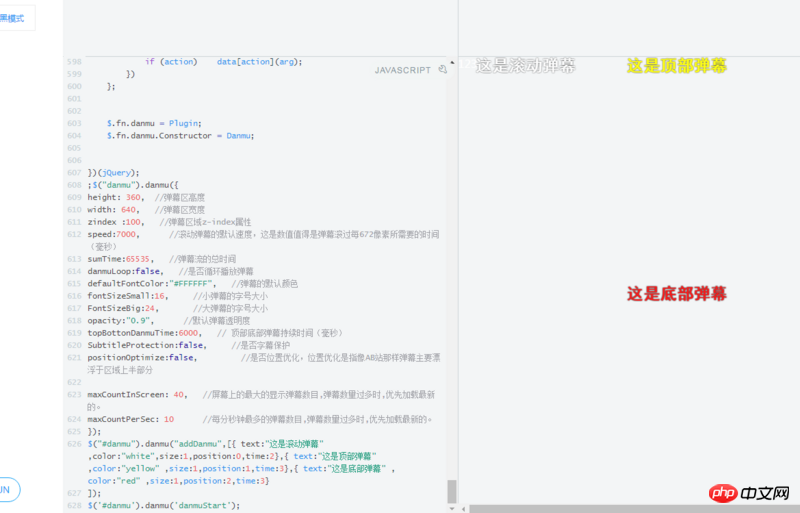The width and height of the screenshot is (800, 513).
Task: Click the "fontSizeSmall:16" code line
Action: (178, 296)
